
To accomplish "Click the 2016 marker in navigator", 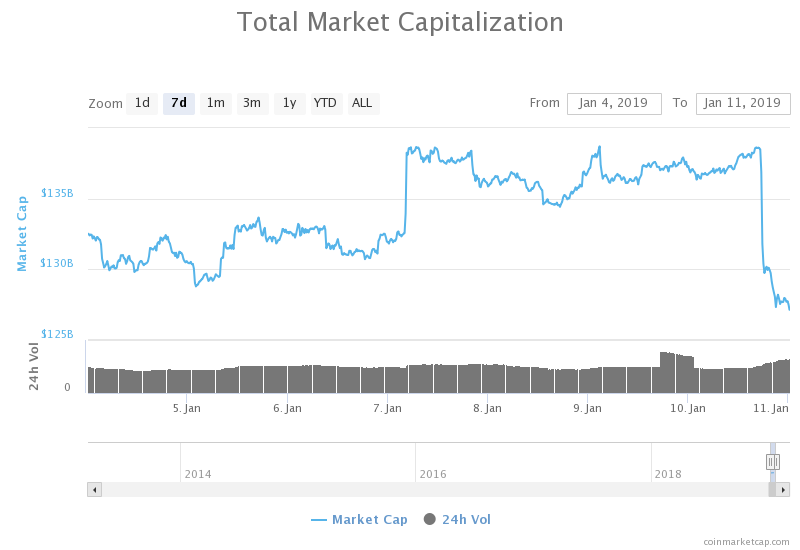I will (x=433, y=473).
